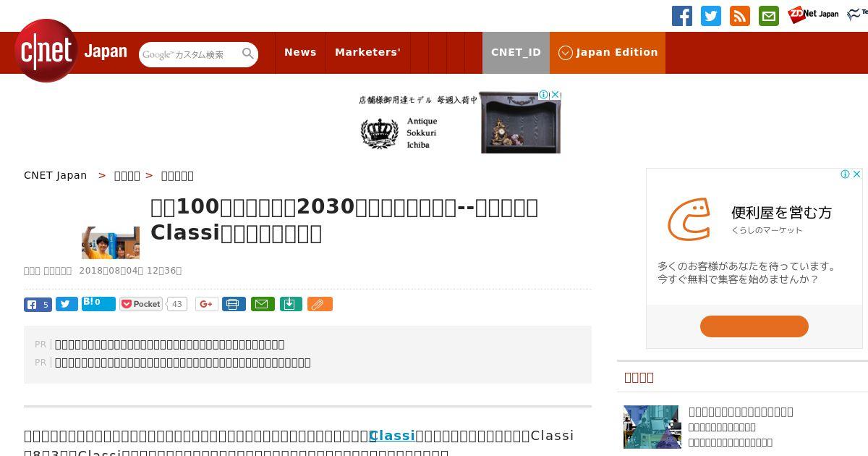Close the sidebar advertisement
868x456 pixels.
point(857,174)
